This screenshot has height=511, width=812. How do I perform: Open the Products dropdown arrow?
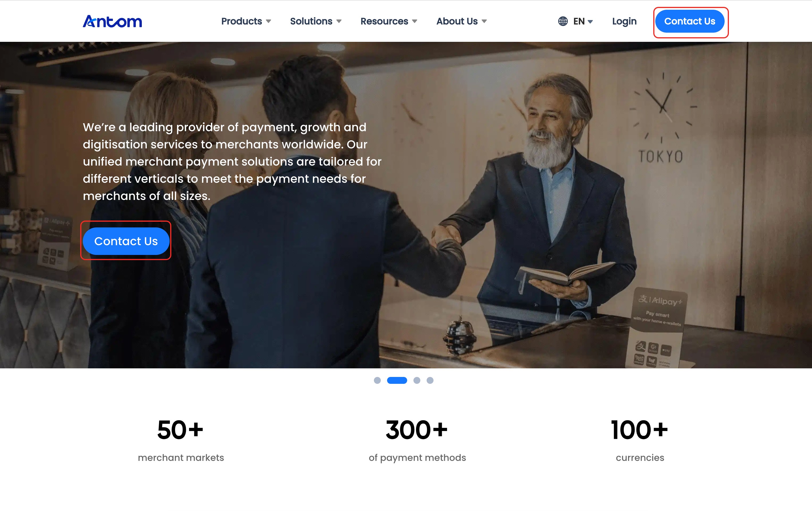point(268,21)
